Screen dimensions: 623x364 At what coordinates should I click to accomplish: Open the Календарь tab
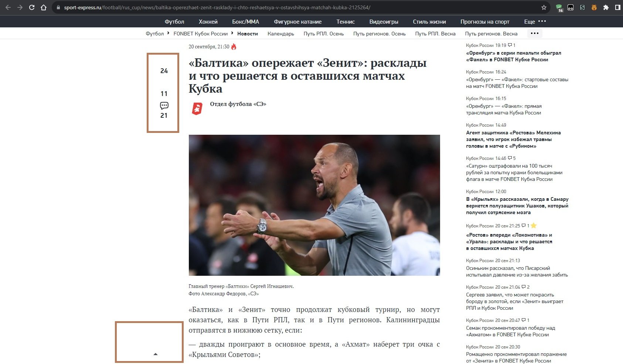pos(281,33)
